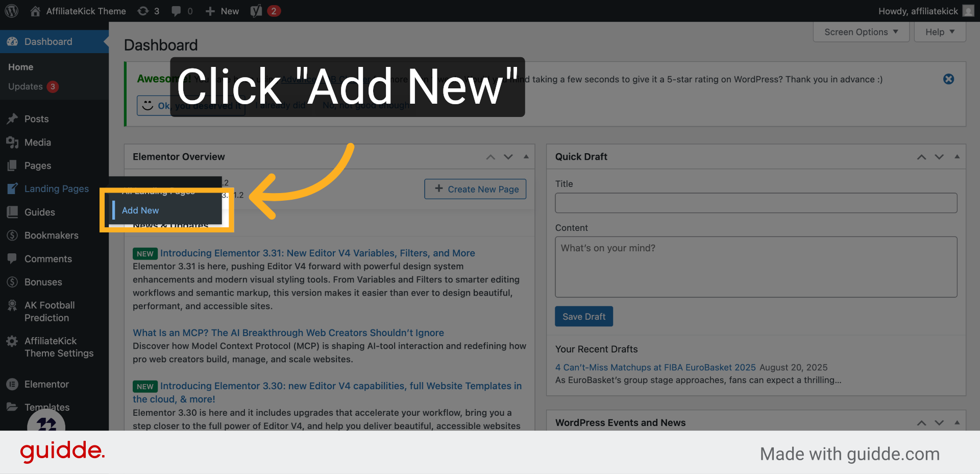Image resolution: width=980 pixels, height=474 pixels.
Task: Open the Elementor 3.31 announcement link
Action: (x=317, y=253)
